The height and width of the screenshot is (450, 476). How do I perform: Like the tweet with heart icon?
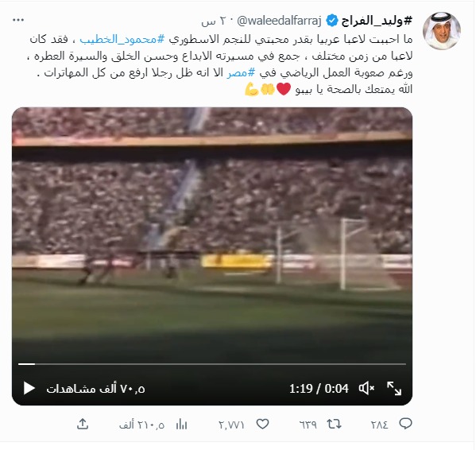coord(262,424)
